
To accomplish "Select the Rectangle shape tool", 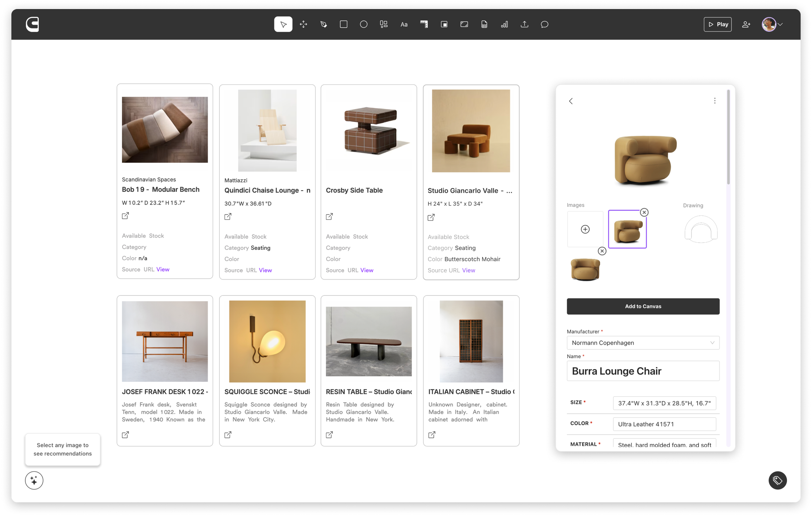I will pos(343,24).
